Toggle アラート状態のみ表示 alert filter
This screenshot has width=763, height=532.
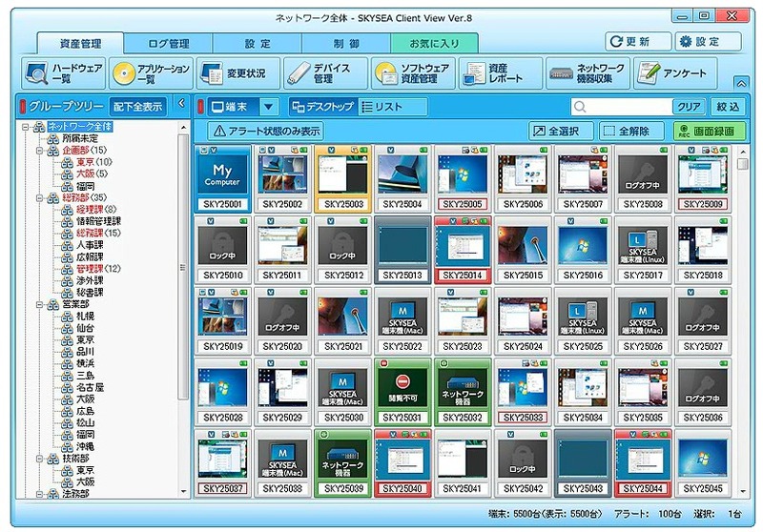pyautogui.click(x=266, y=131)
